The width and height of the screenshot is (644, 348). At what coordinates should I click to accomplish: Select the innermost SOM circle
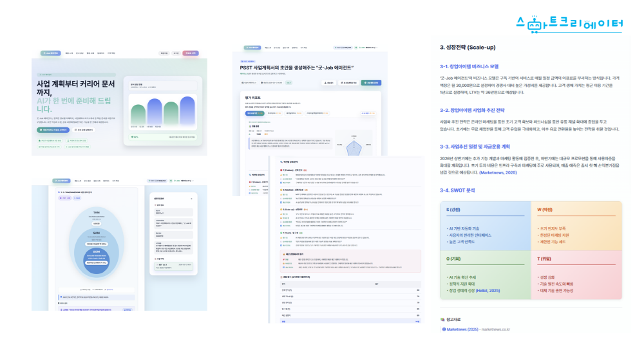[96, 261]
